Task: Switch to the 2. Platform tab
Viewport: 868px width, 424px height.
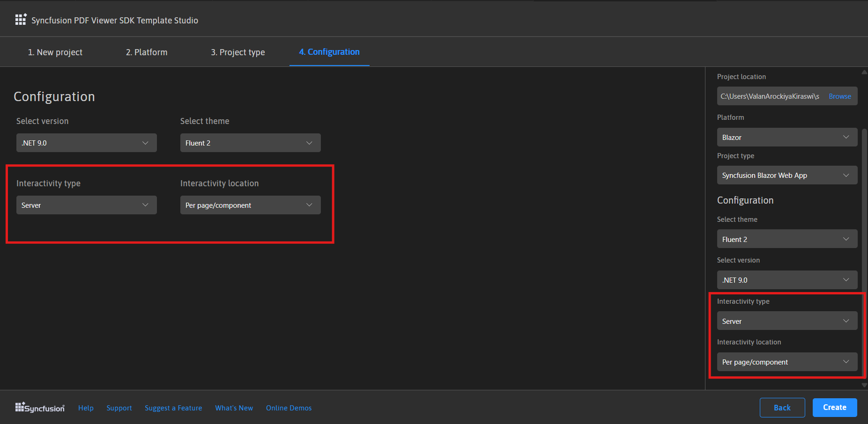Action: 147,52
